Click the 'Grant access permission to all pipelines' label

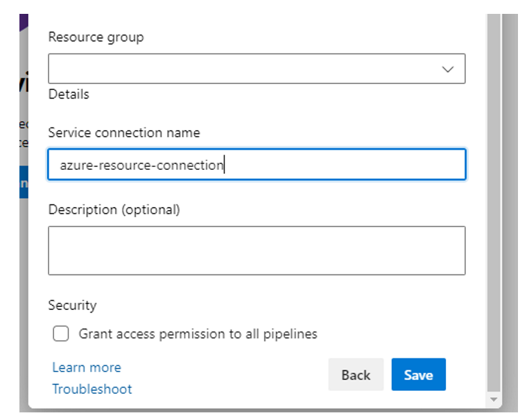(198, 334)
